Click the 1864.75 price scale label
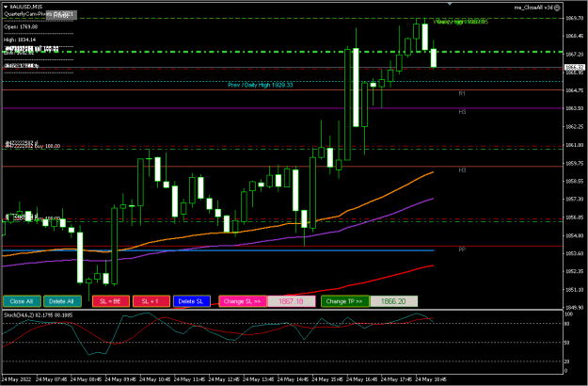 (x=575, y=90)
